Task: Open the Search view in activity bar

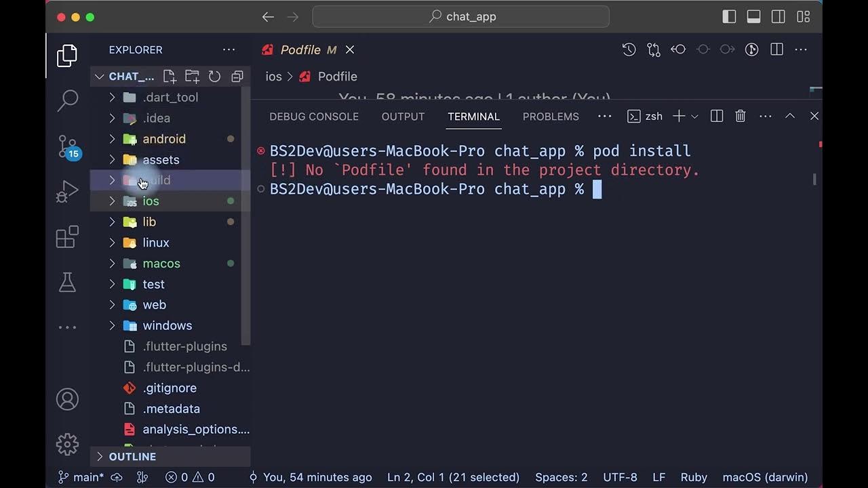Action: point(67,100)
